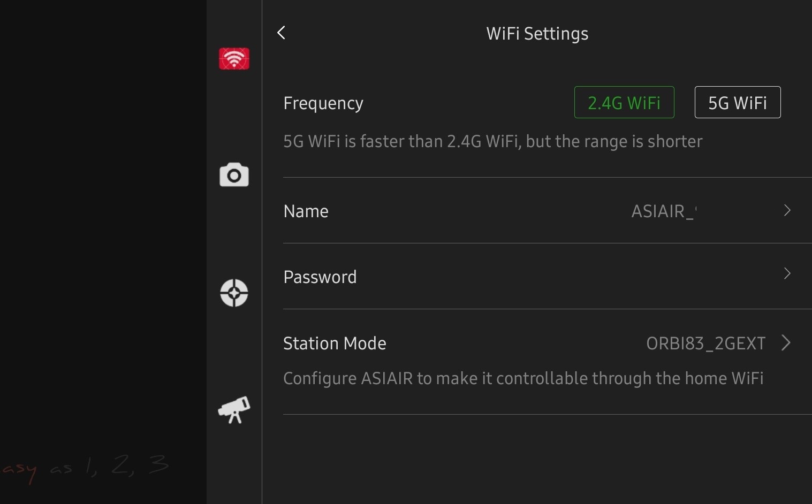Click the Configure ASIAIR description text
This screenshot has height=504, width=812.
coord(523,379)
